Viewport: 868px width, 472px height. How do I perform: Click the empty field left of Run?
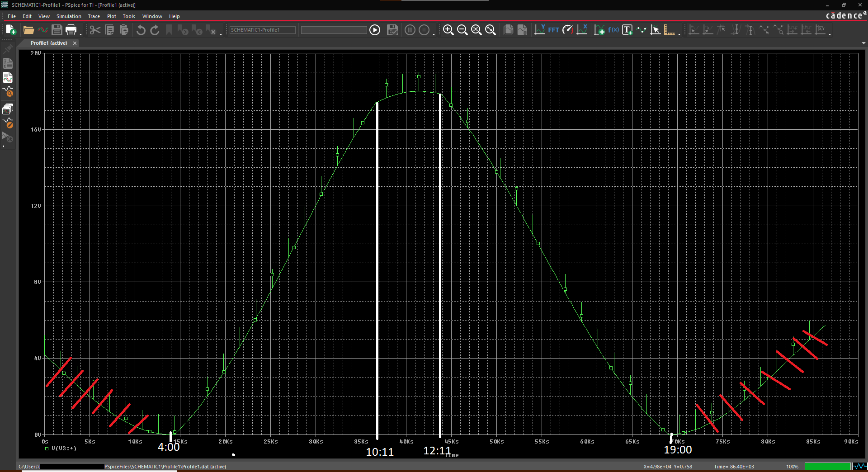click(334, 30)
